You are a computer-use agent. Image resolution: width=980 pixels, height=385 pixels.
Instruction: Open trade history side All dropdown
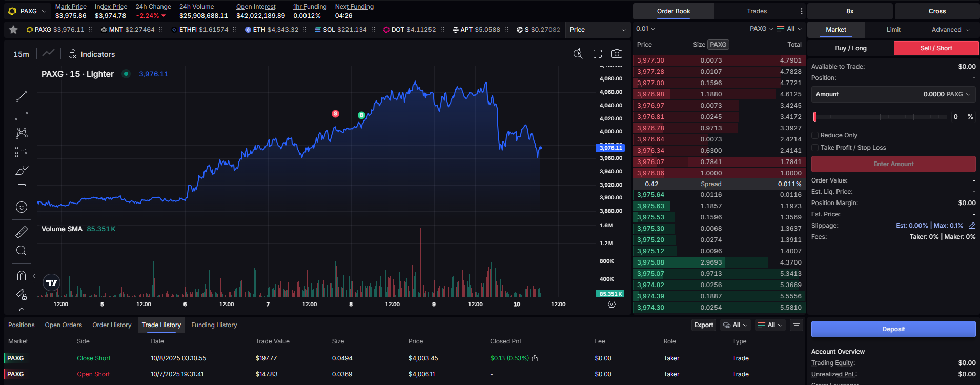[x=770, y=325]
